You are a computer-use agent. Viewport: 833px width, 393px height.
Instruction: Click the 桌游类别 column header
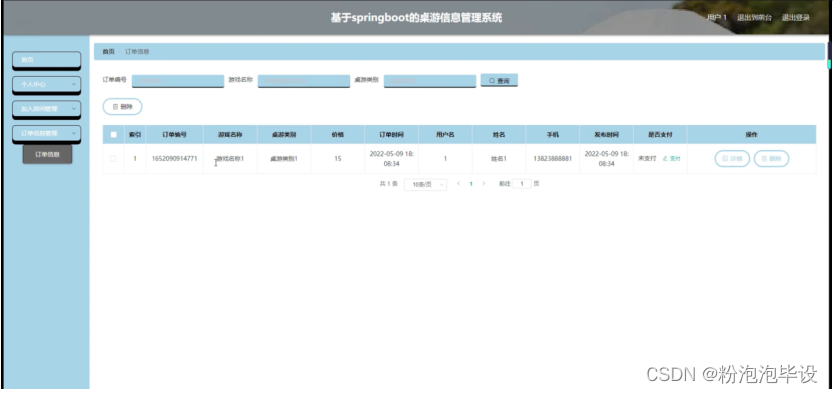(284, 134)
